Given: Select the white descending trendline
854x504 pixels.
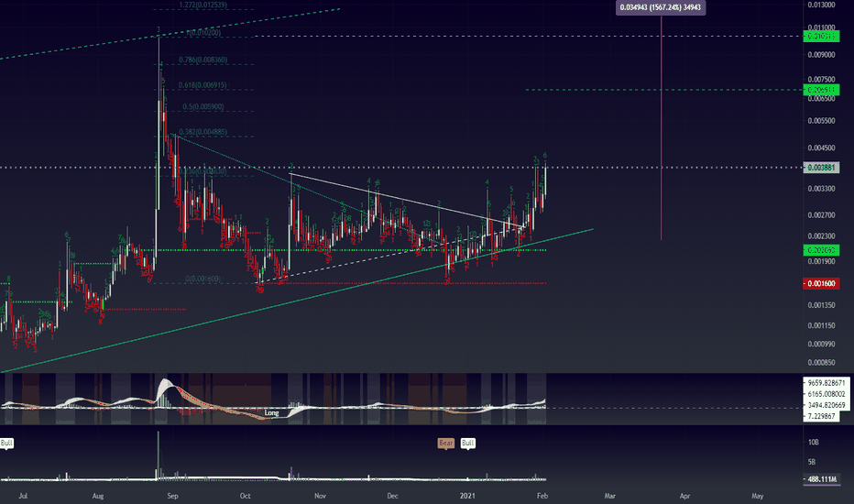Looking at the screenshot, I should pyautogui.click(x=408, y=200).
